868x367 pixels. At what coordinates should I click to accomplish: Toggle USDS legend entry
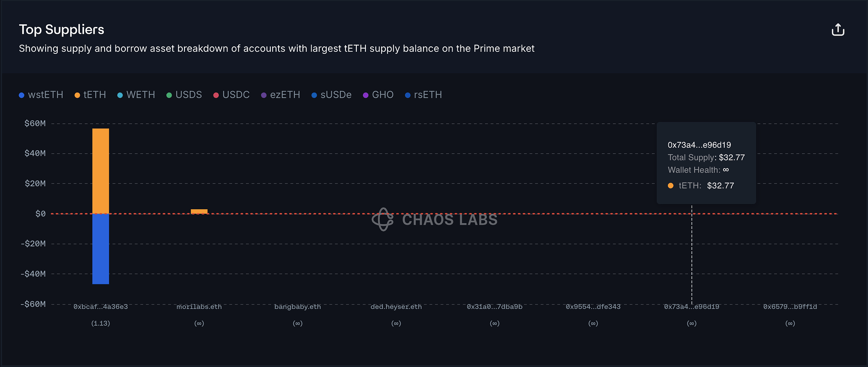(184, 95)
